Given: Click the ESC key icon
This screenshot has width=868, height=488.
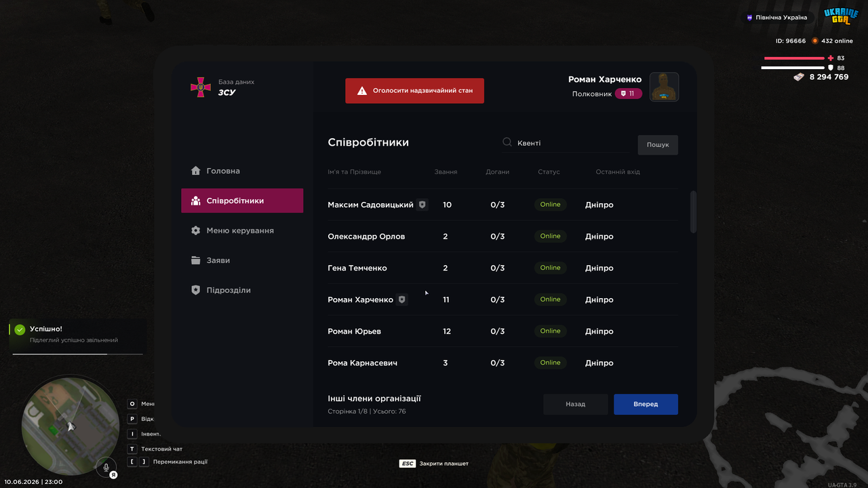Looking at the screenshot, I should [x=408, y=464].
